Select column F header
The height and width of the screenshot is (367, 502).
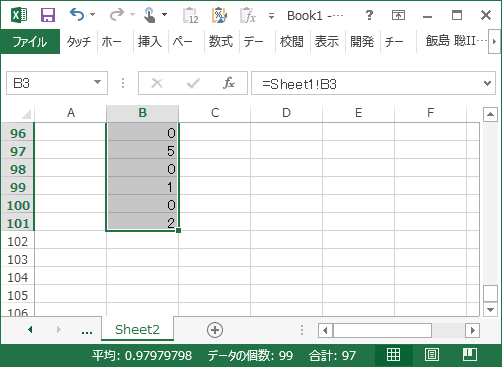430,113
